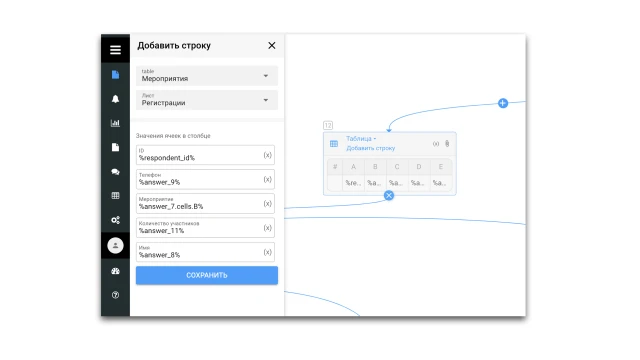Click Добавить строку link in table node
640x360 pixels.
[371, 148]
